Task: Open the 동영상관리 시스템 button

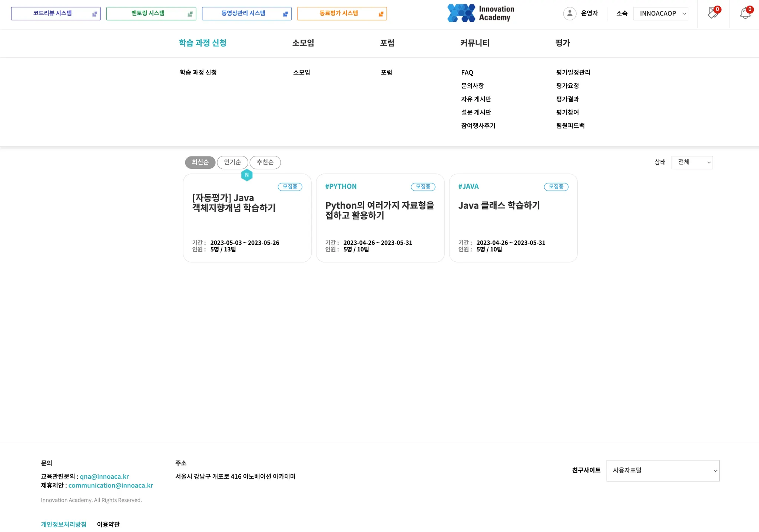Action: pyautogui.click(x=246, y=14)
